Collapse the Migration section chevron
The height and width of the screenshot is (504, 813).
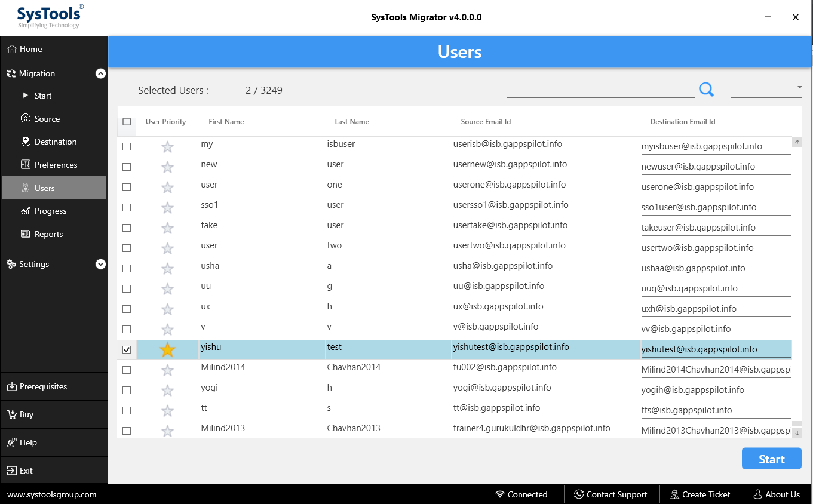(x=100, y=73)
